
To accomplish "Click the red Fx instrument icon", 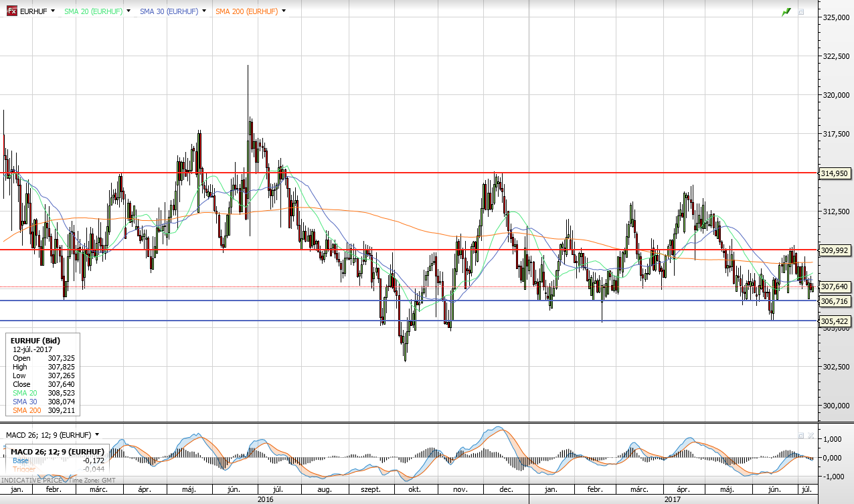I will (x=11, y=11).
